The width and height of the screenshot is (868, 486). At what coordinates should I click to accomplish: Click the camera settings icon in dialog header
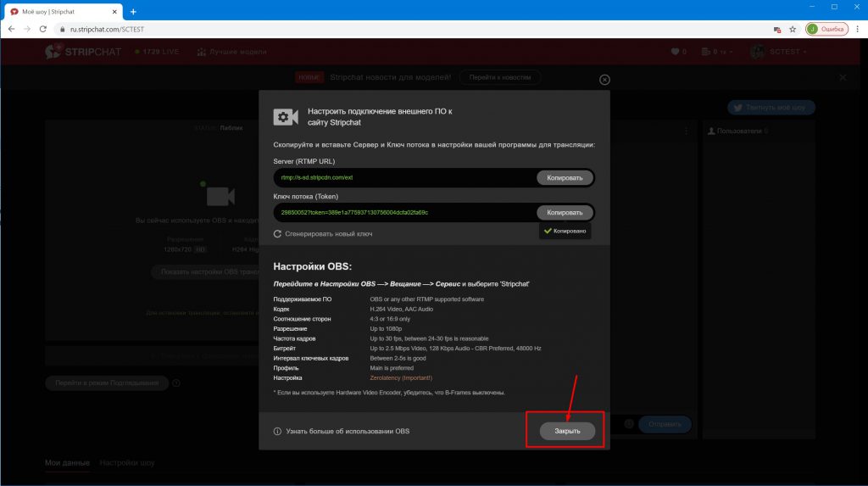[286, 117]
